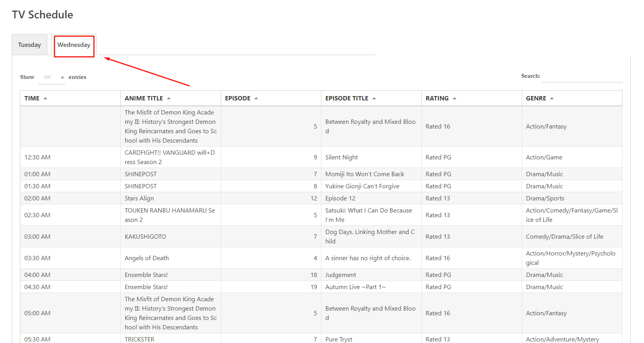Click the Silent Night episode title
This screenshot has height=343, width=644.
point(342,157)
